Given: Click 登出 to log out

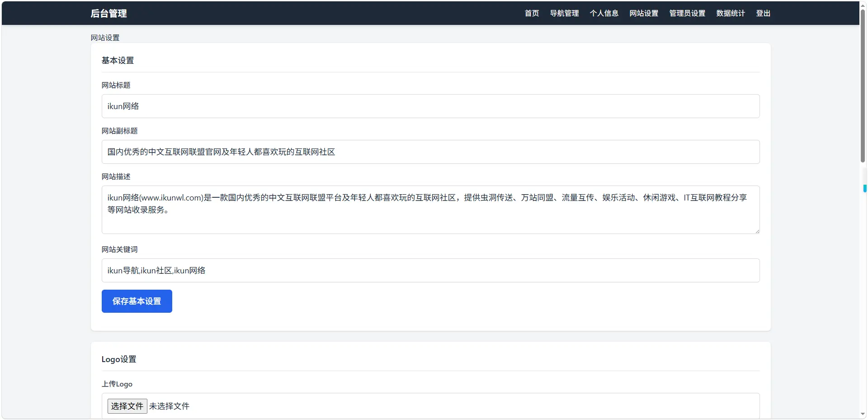Looking at the screenshot, I should [763, 13].
